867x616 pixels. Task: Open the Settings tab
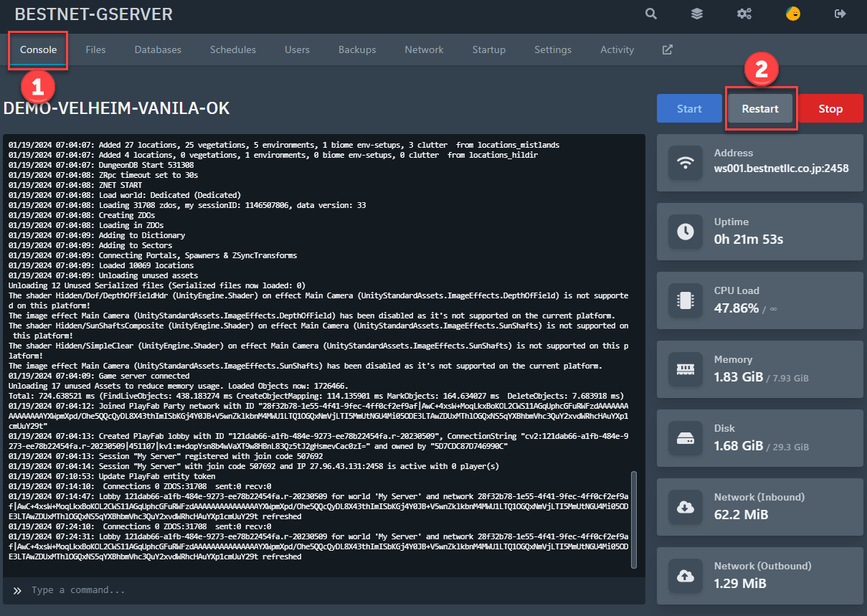(553, 49)
